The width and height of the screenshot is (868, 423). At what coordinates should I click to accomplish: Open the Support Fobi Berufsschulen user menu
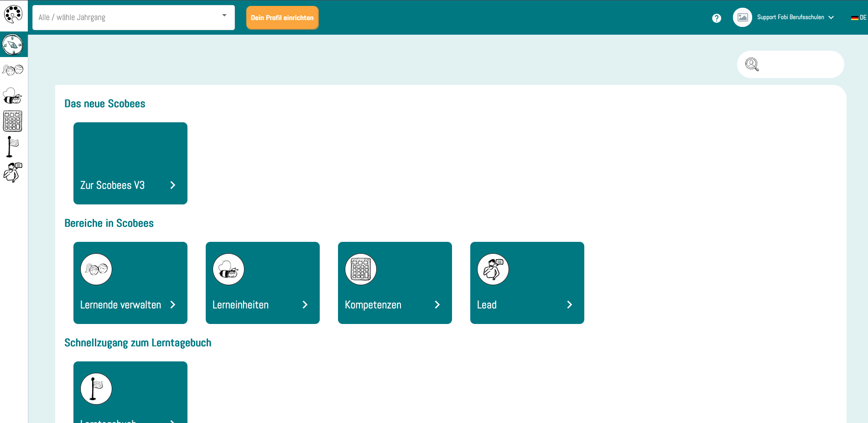[795, 17]
